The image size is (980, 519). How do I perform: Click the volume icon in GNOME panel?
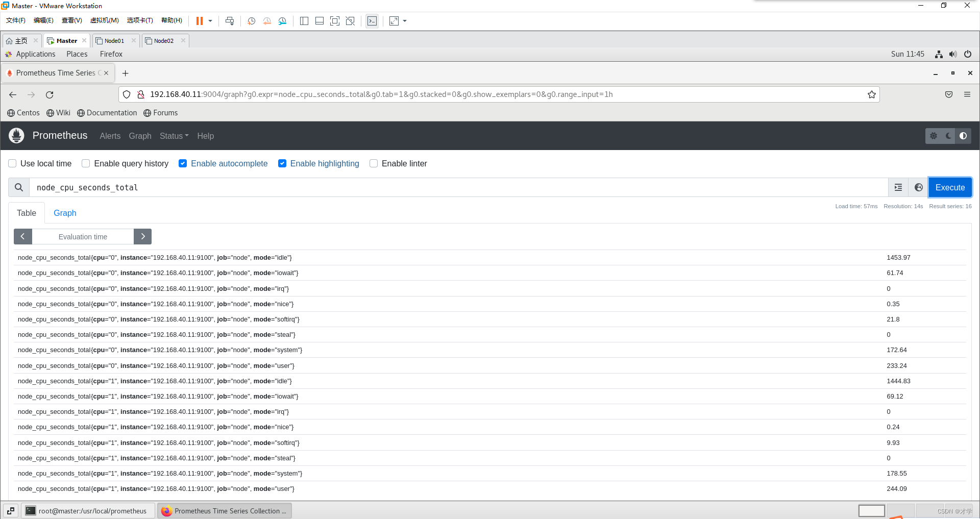953,54
